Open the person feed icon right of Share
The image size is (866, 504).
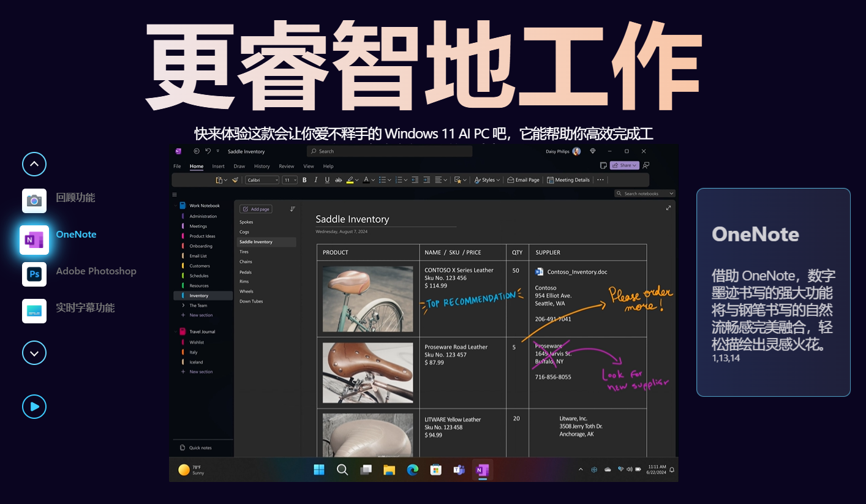(646, 165)
